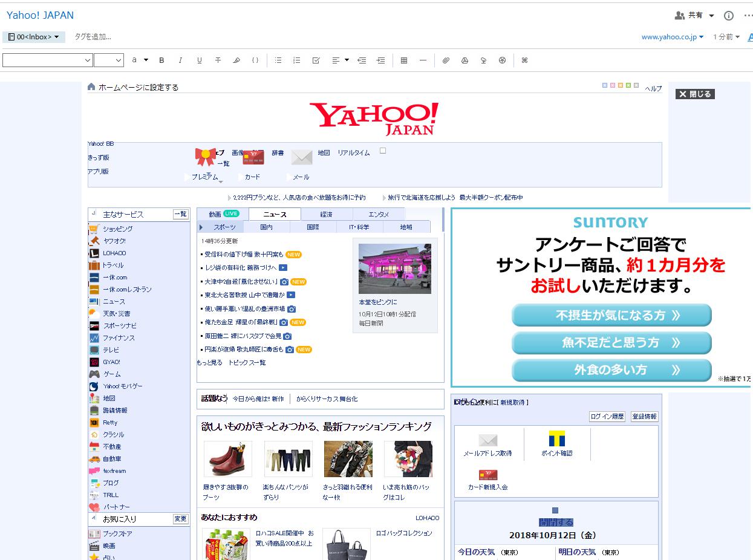Screen dimensions: 753x560
Task: Insert a table into the note
Action: point(404,60)
